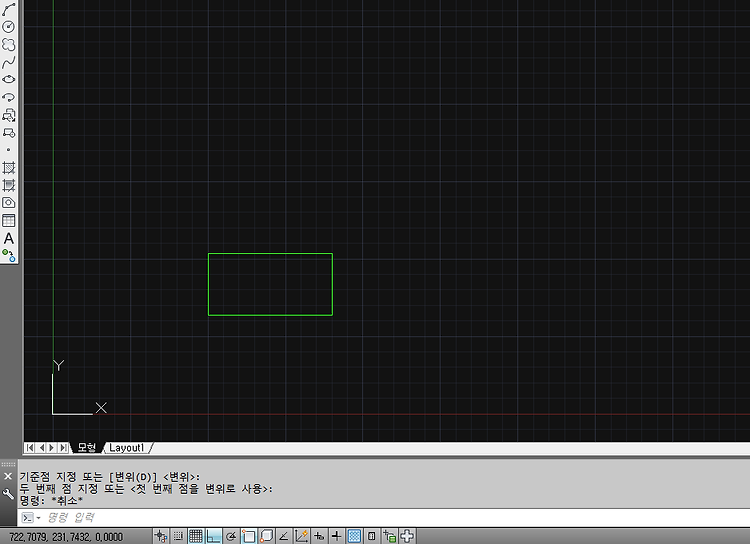Select the Region tool
Viewport: 750px width, 544px height.
[x=9, y=203]
